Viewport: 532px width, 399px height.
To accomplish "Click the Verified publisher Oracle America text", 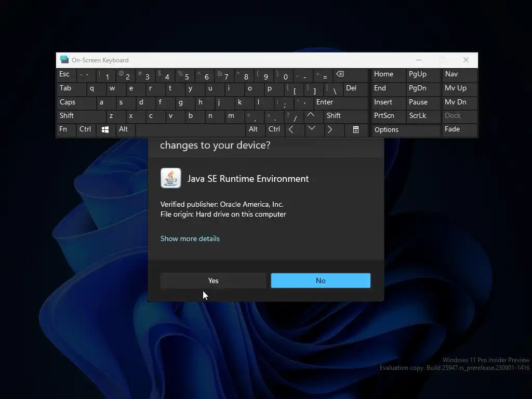I will point(222,204).
